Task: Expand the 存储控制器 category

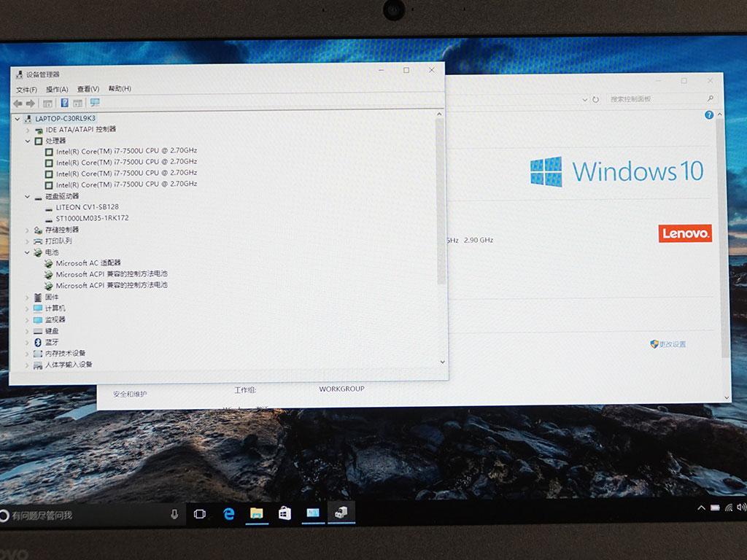Action: click(x=27, y=230)
